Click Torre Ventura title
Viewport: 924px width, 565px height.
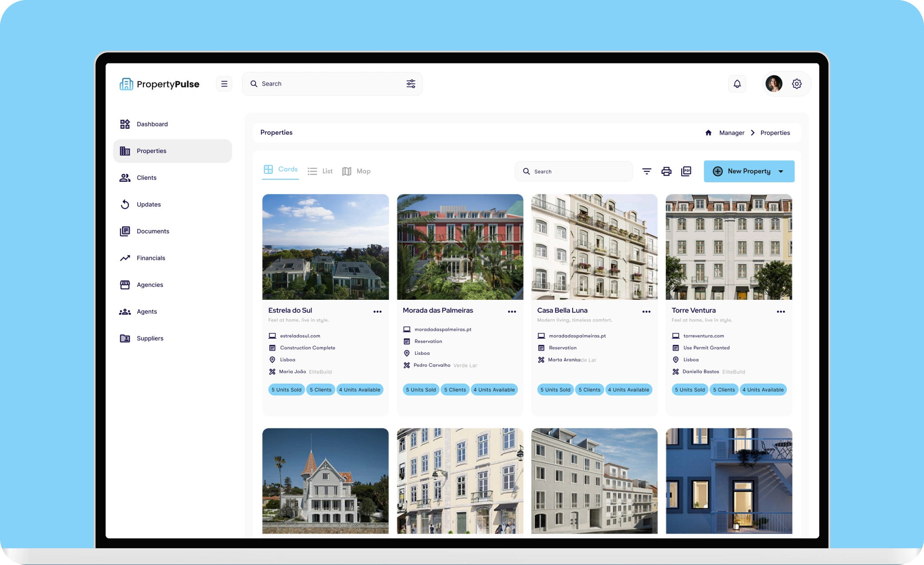click(694, 310)
